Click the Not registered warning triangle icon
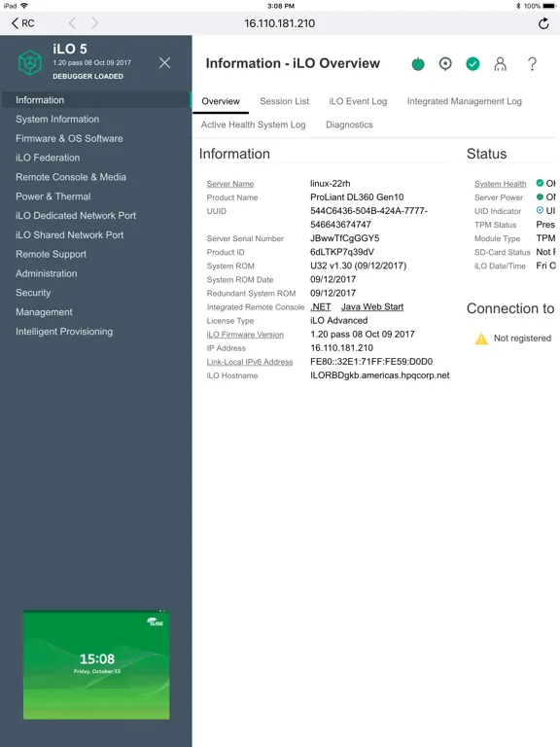Screen dimensions: 560x747 coord(481,338)
